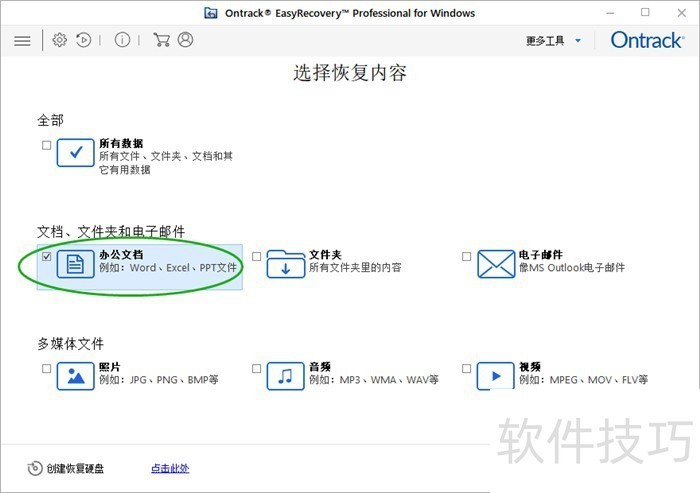Click 例如：JPG、PNG、BMP等 description
700x493 pixels.
point(159,380)
